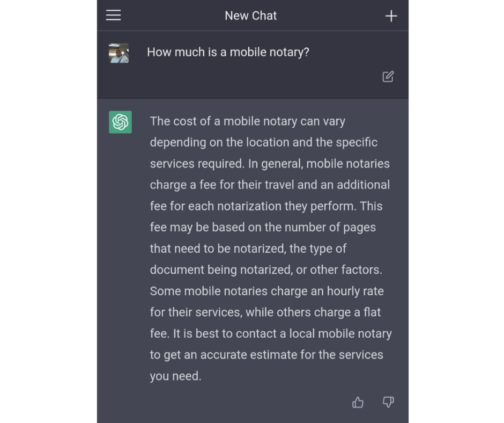Click the line "The cost of a mobile notary can vary"
The height and width of the screenshot is (423, 504).
click(247, 121)
